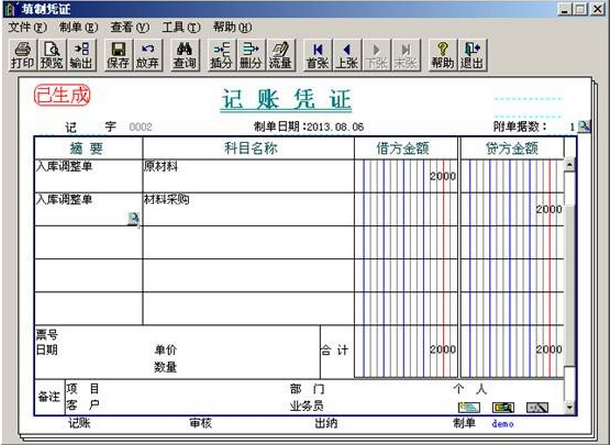Screen dimensions: 613x446
Task: Delete an entry with 删分 icon
Action: (250, 53)
